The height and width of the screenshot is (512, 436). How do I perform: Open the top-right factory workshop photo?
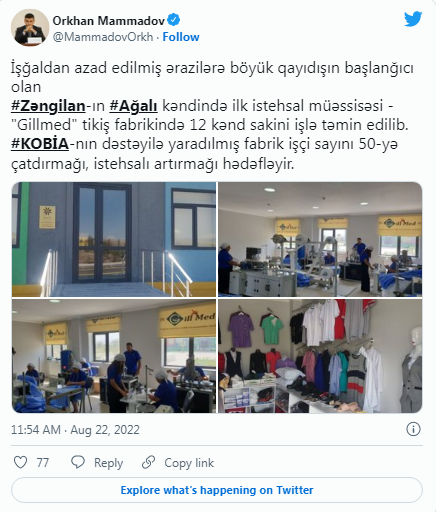click(x=320, y=239)
